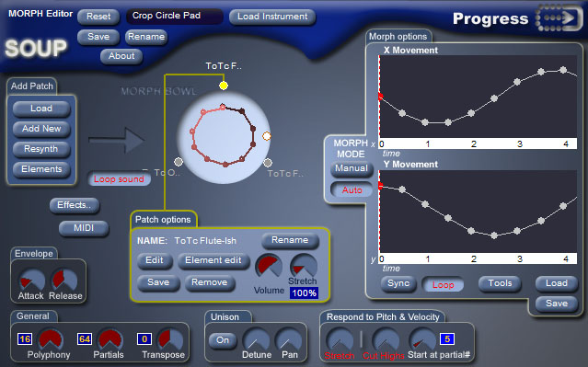588x367 pixels.
Task: Click the Crop Circle Pad instrument name field
Action: tap(174, 17)
